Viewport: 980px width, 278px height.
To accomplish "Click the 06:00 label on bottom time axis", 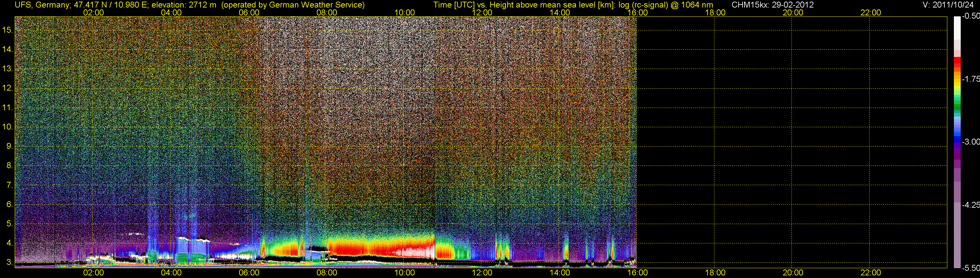I will (x=249, y=273).
